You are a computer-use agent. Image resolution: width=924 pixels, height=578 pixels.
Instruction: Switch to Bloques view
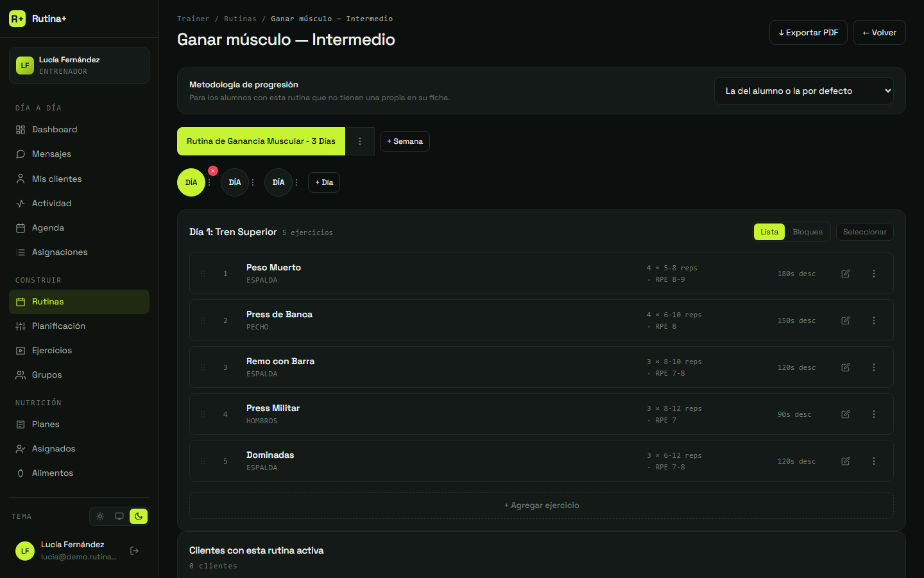pyautogui.click(x=807, y=232)
